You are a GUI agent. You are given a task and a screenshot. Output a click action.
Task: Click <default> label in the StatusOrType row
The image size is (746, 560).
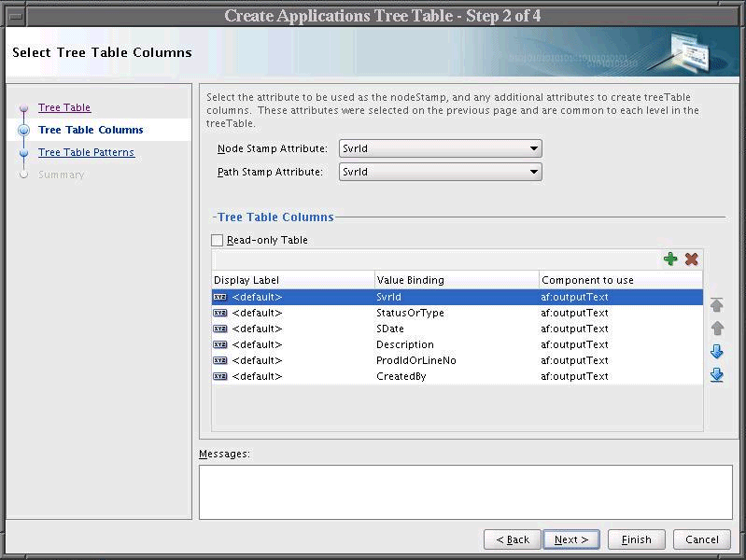tap(257, 313)
